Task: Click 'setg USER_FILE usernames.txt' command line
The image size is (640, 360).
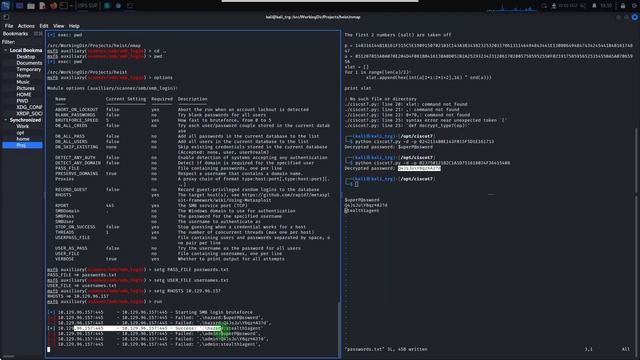Action: pyautogui.click(x=138, y=280)
